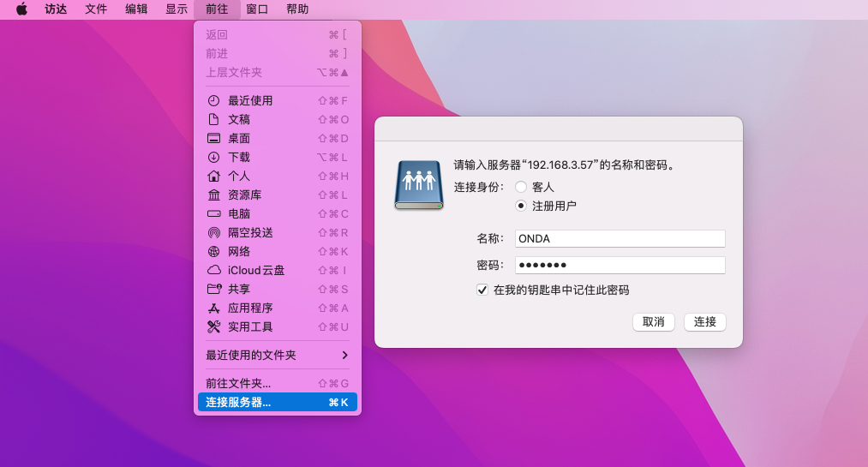Click the 实用工具 tools icon
Viewport: 868px width, 467px height.
(x=213, y=327)
